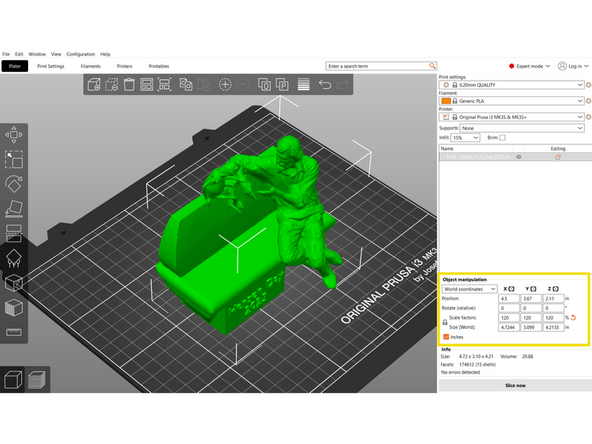Image resolution: width=592 pixels, height=444 pixels.
Task: Edit print settings preset cog icon
Action: pos(588,85)
